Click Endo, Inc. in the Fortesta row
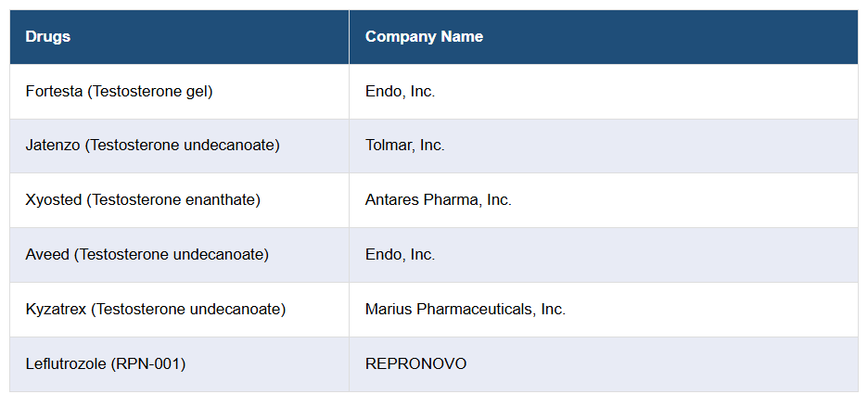868x407 pixels. click(x=400, y=92)
